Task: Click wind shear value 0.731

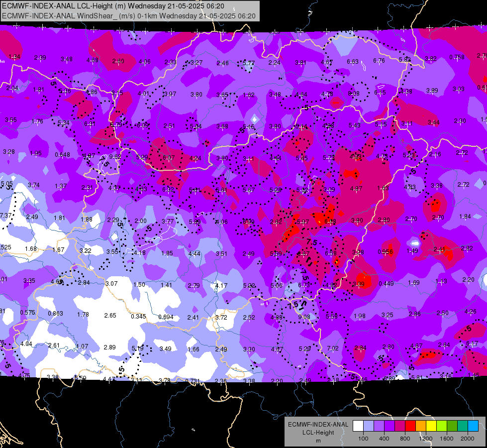Action: point(193,381)
